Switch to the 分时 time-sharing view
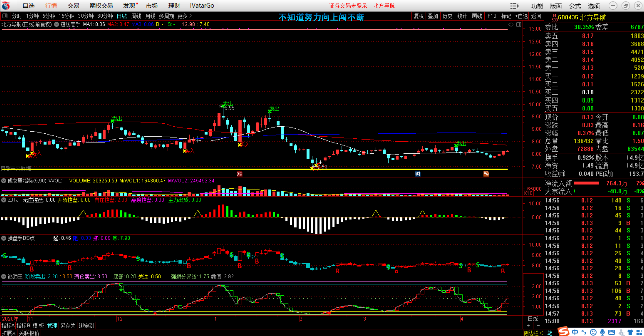This screenshot has width=644, height=336. point(17,16)
